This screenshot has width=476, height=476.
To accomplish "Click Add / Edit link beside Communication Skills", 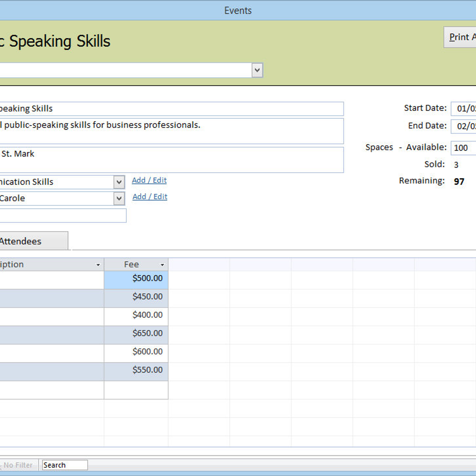I will point(149,180).
